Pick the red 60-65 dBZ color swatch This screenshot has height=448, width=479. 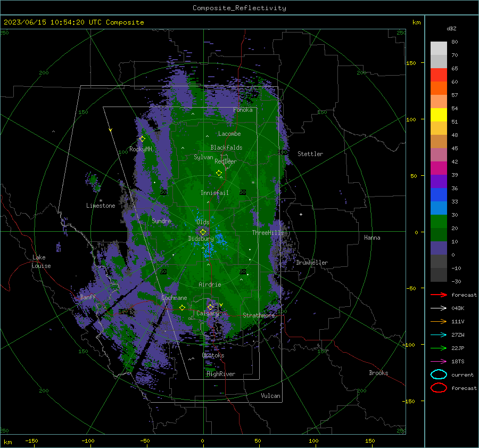[x=439, y=75]
